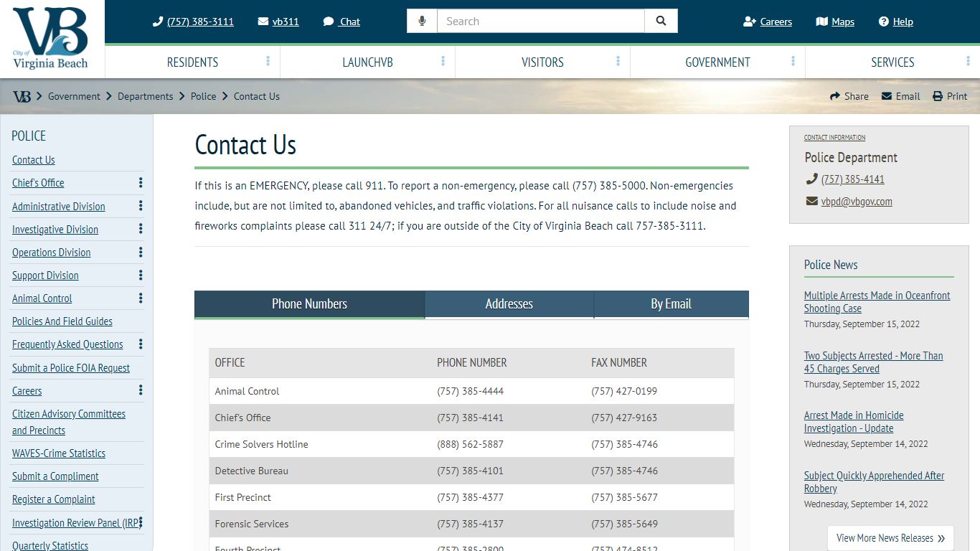The height and width of the screenshot is (551, 980).
Task: Open WAVES-Crime Statistics link
Action: (x=59, y=453)
